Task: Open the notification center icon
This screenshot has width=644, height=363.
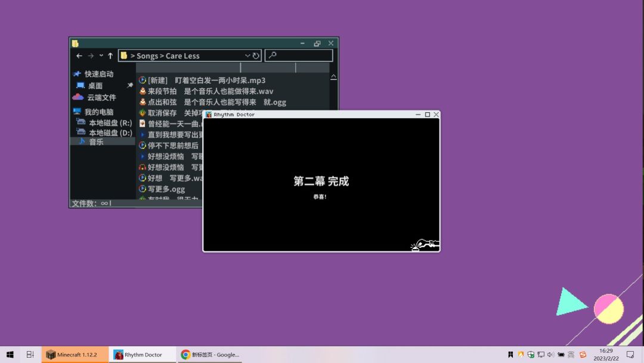Action: (630, 355)
